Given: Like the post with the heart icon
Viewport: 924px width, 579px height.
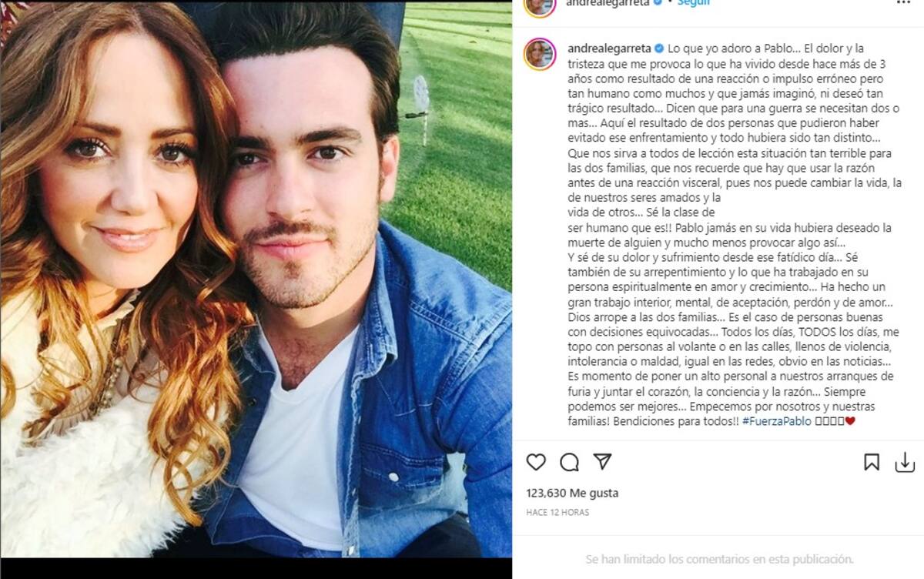Looking at the screenshot, I should tap(536, 462).
